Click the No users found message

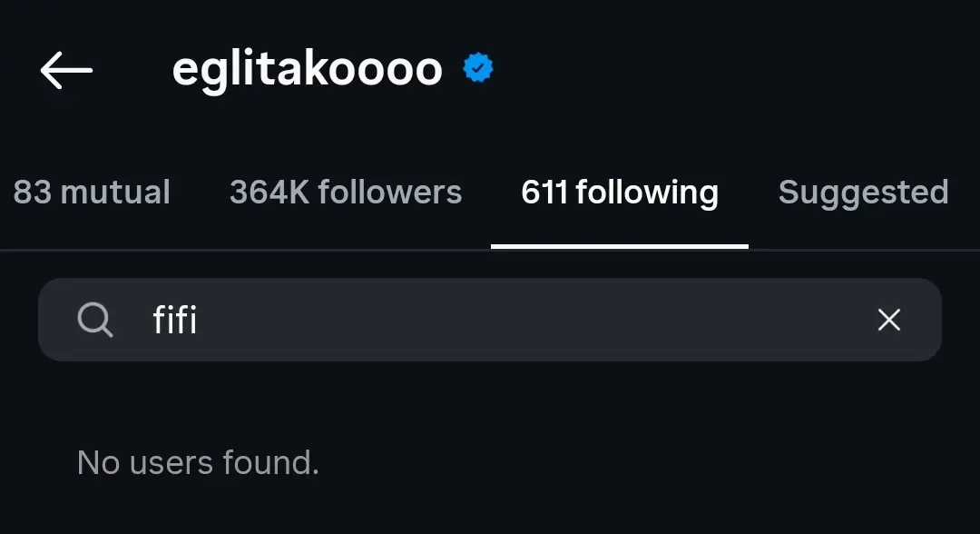[198, 463]
